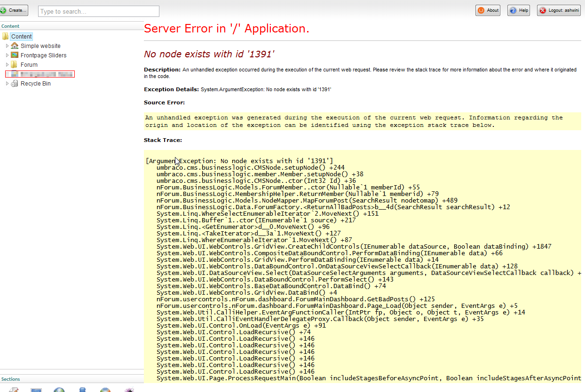Image resolution: width=585 pixels, height=392 pixels.
Task: Open the About dialog
Action: tap(488, 10)
